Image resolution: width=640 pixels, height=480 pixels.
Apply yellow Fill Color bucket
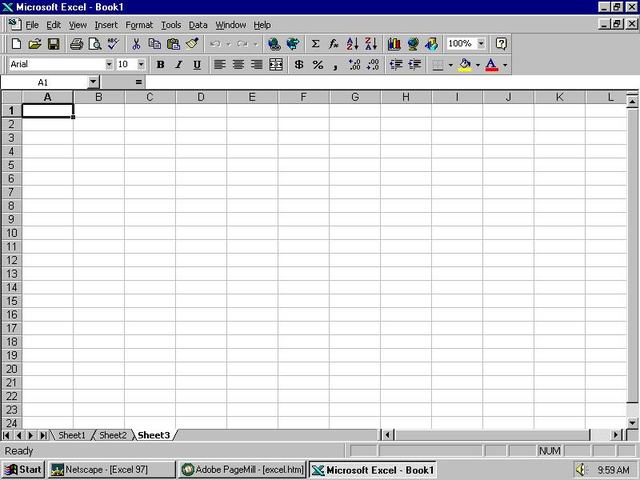(465, 64)
